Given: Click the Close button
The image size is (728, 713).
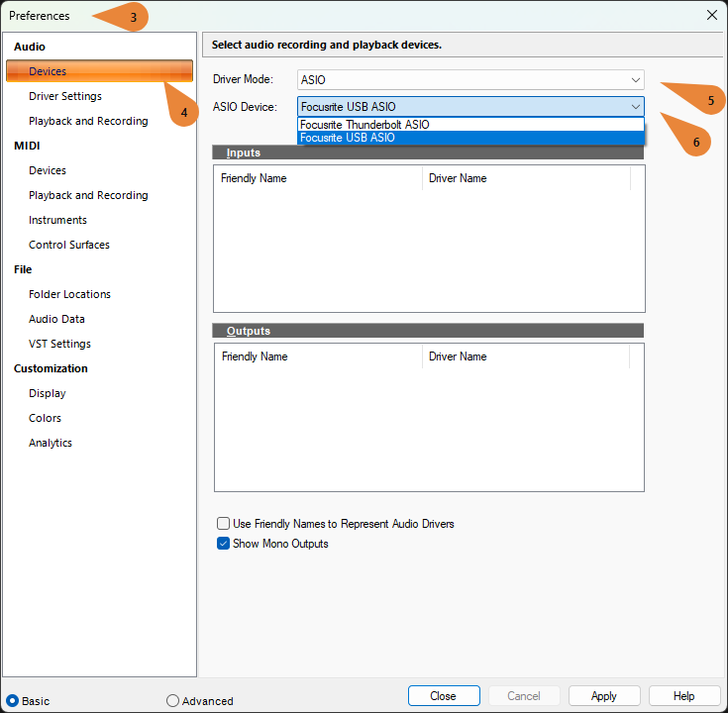Looking at the screenshot, I should [x=444, y=696].
